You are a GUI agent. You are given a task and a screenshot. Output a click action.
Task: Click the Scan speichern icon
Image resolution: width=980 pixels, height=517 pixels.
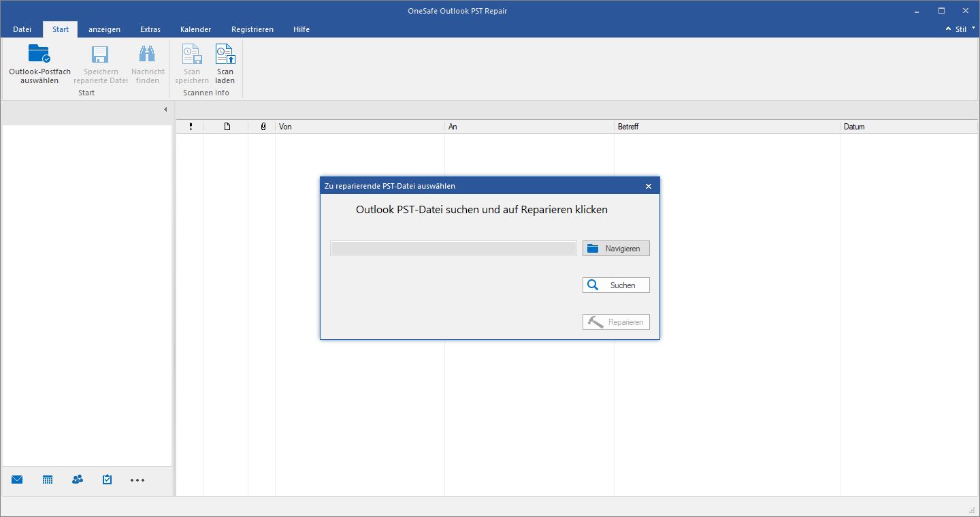[x=192, y=54]
